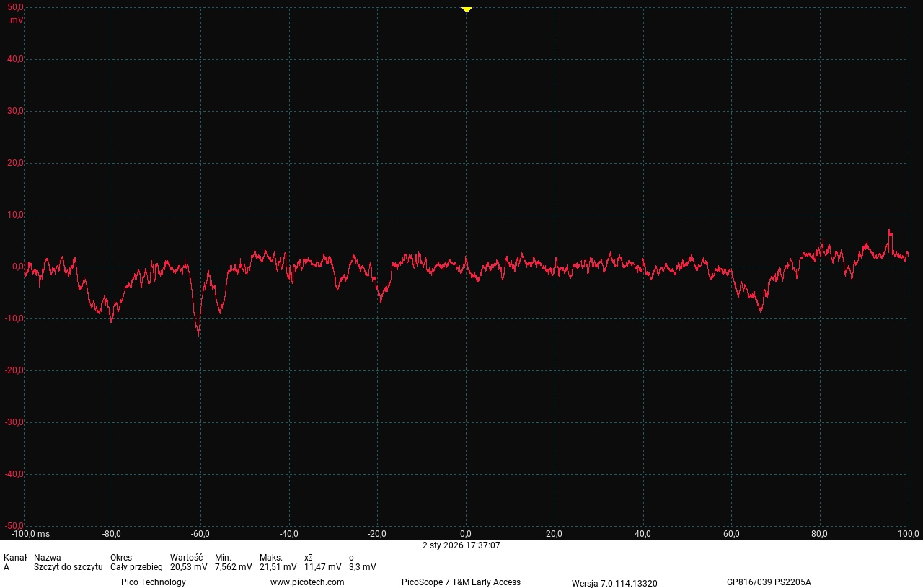This screenshot has height=588, width=923.
Task: Select the Nazwa column header
Action: tap(48, 558)
